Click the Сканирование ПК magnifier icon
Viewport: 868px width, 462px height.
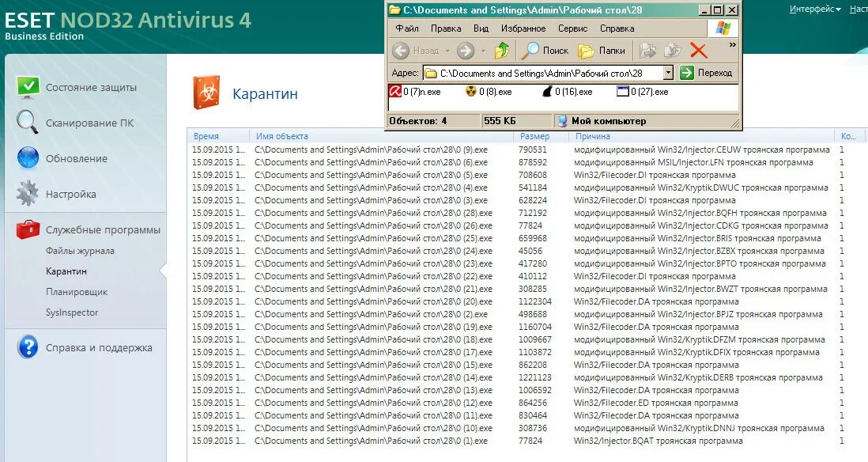tap(27, 122)
